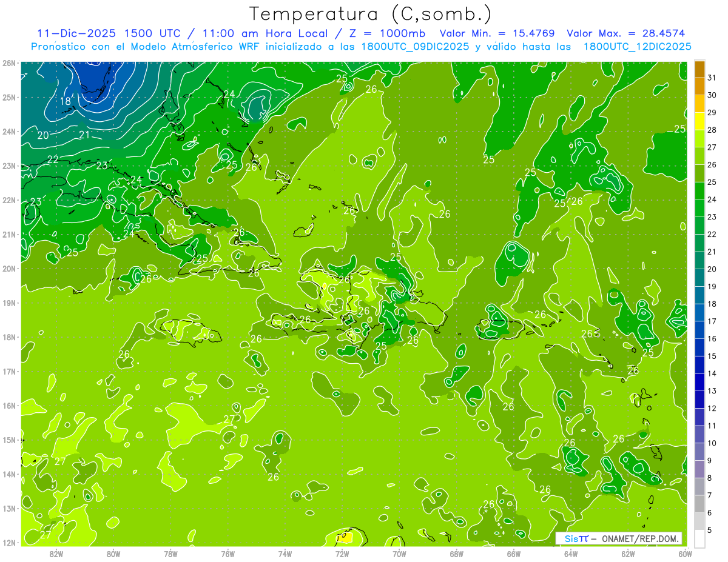Select the white swatch at the legend bottom

tap(699, 538)
